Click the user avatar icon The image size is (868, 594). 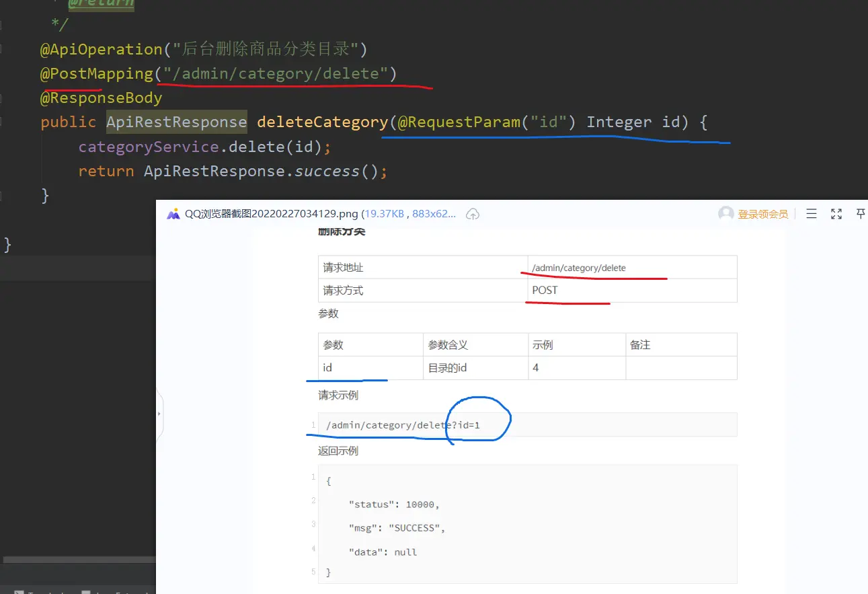pos(726,214)
